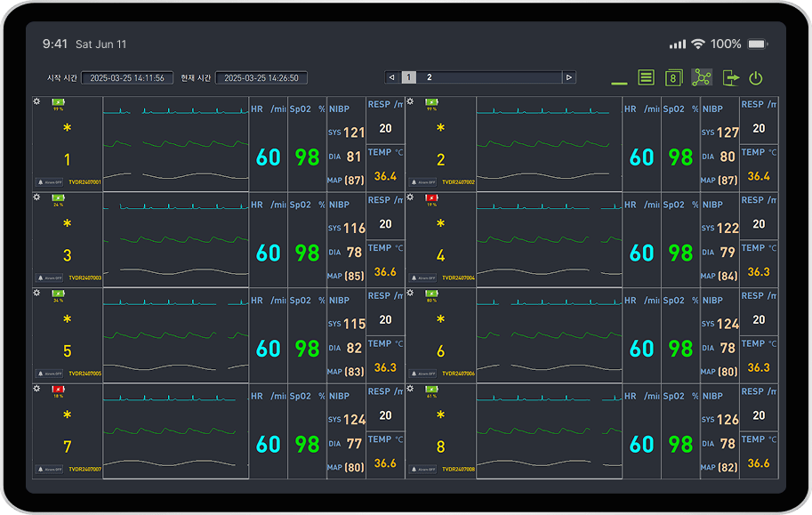Image resolution: width=812 pixels, height=515 pixels.
Task: Click patient 7's low battery red icon
Action: [58, 389]
